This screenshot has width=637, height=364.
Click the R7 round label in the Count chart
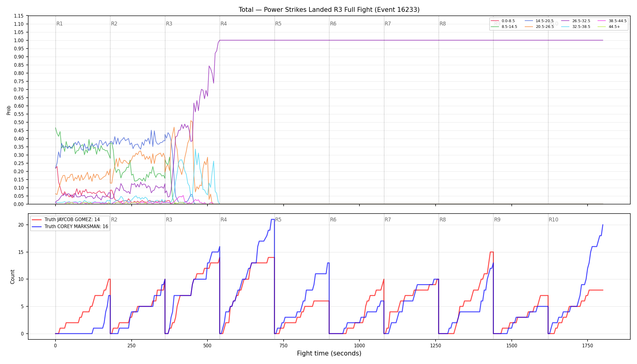coord(388,220)
